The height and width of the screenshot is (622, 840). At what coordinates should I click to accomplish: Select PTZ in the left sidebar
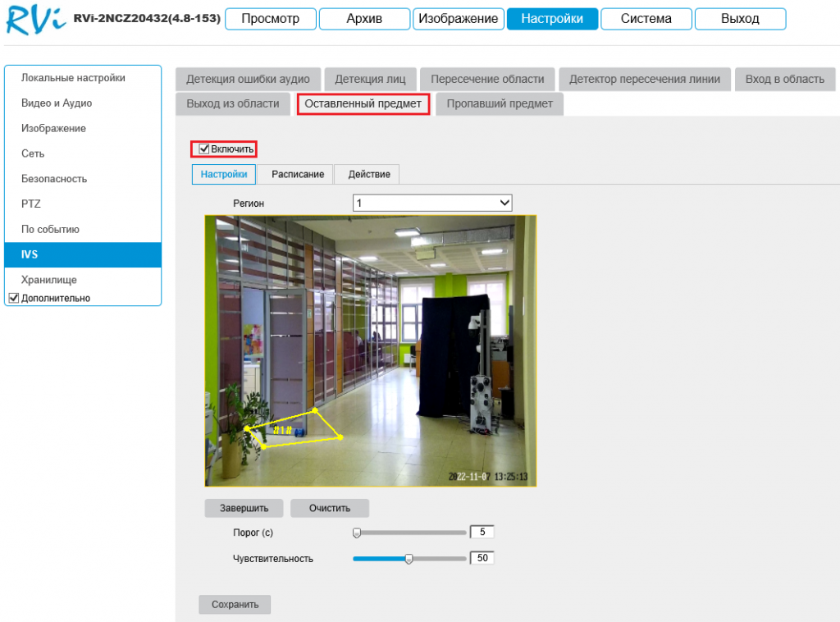point(31,204)
